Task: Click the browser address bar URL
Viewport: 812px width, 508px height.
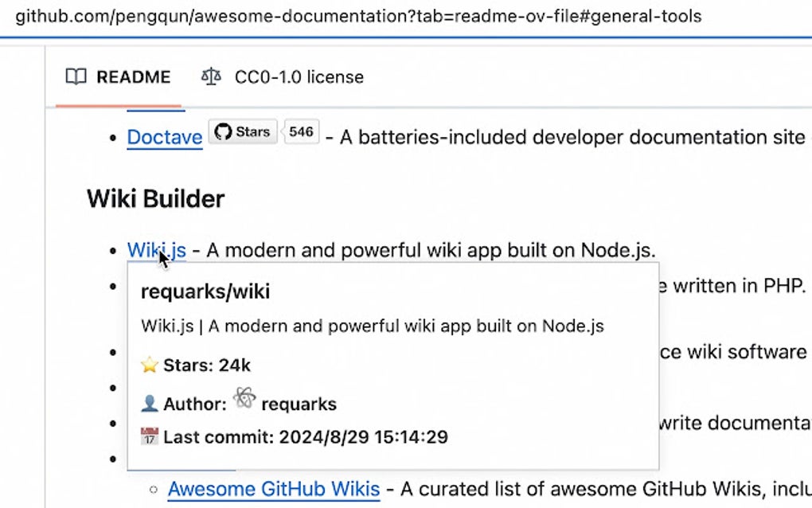Action: coord(358,15)
